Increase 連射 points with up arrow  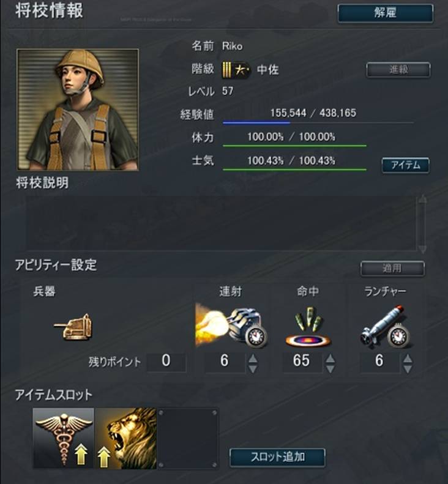[253, 358]
